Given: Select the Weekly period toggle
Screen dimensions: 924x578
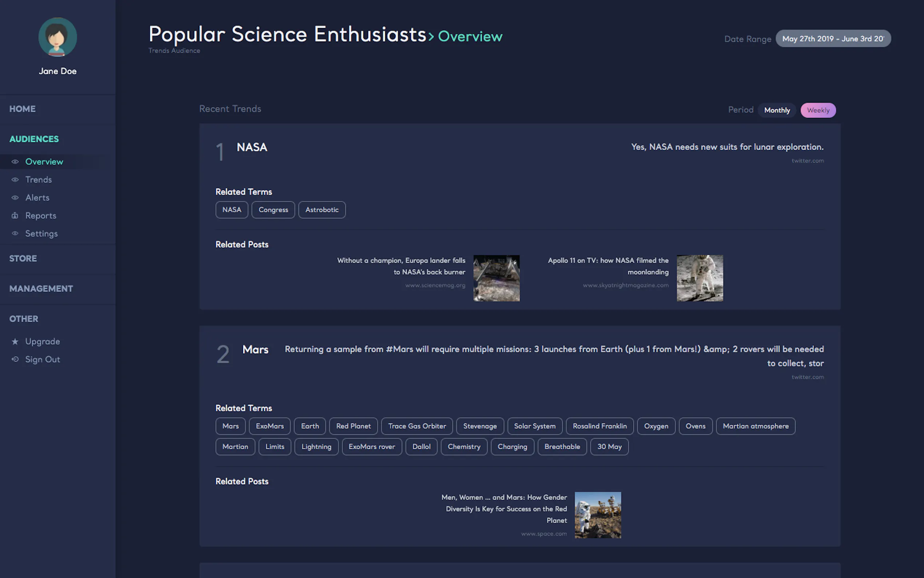Looking at the screenshot, I should pyautogui.click(x=818, y=110).
